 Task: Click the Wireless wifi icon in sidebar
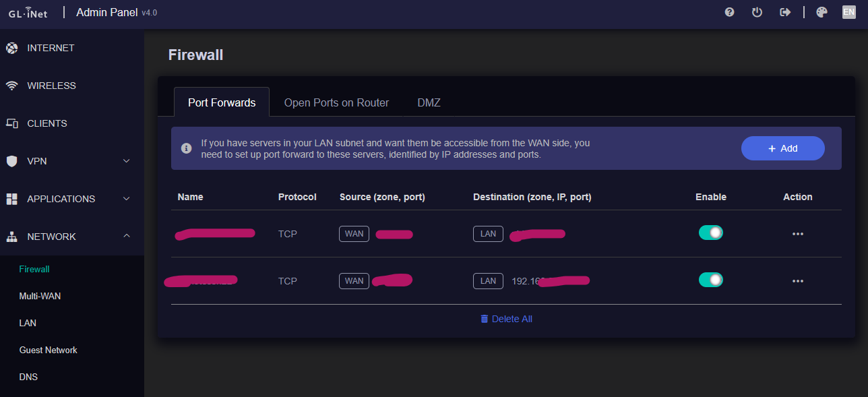click(11, 86)
